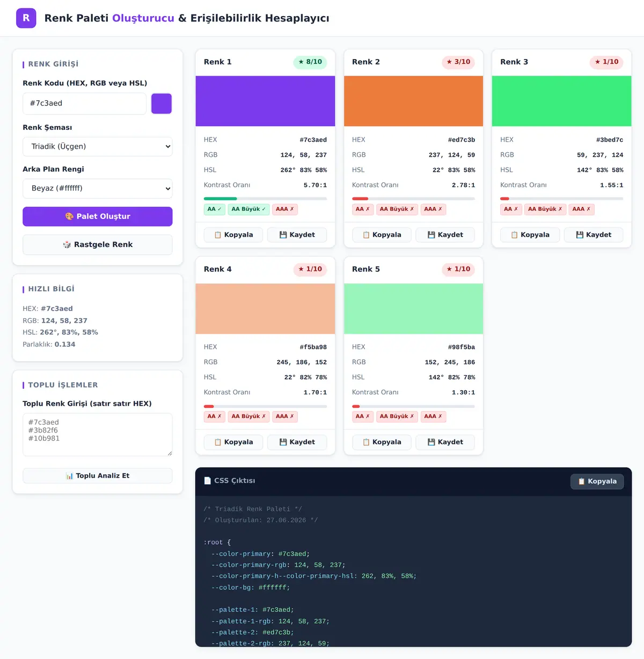The height and width of the screenshot is (659, 644).
Task: Click the 8/10 score badge on Renk 1
Action: (x=310, y=62)
